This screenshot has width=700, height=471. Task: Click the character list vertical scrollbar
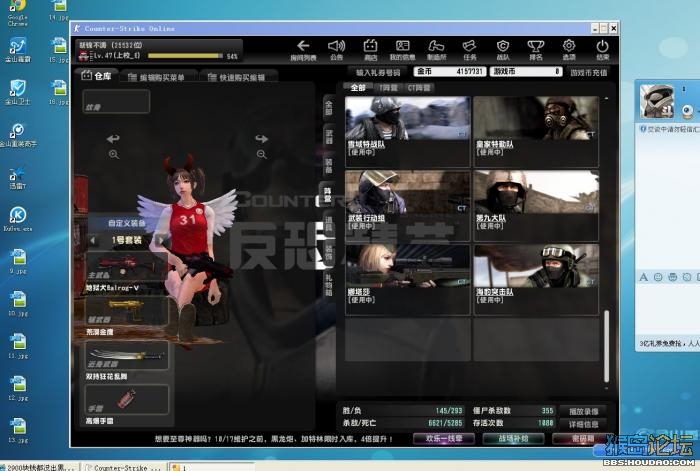pos(606,346)
